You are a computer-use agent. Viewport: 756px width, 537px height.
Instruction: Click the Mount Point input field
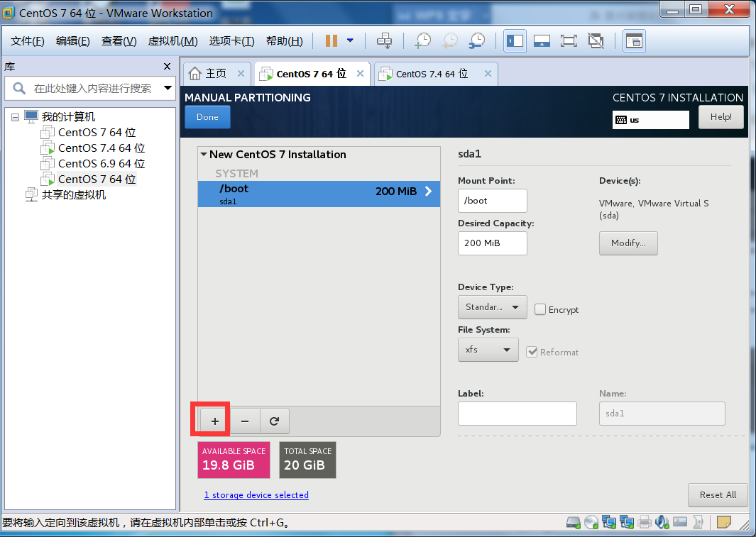coord(492,201)
